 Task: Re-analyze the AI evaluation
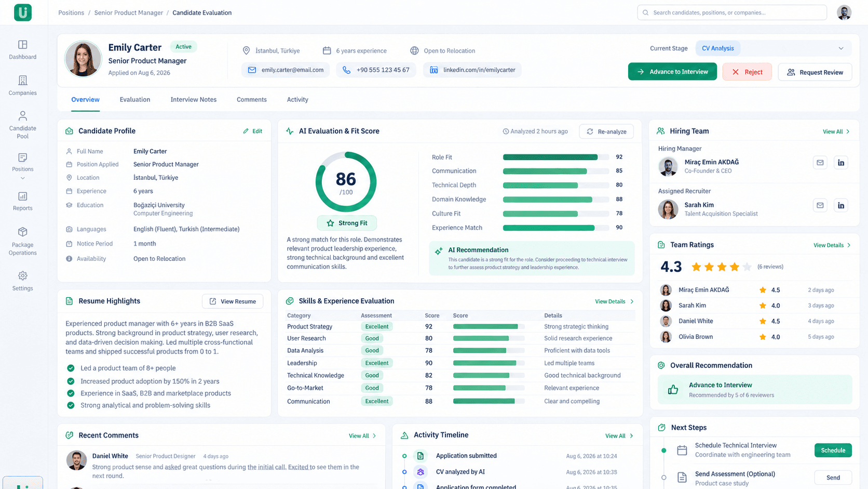point(606,131)
